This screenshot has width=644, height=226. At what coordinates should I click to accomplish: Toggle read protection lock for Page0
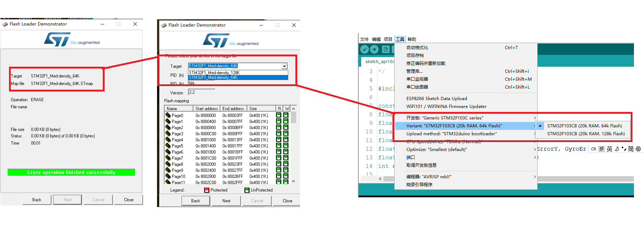click(279, 115)
